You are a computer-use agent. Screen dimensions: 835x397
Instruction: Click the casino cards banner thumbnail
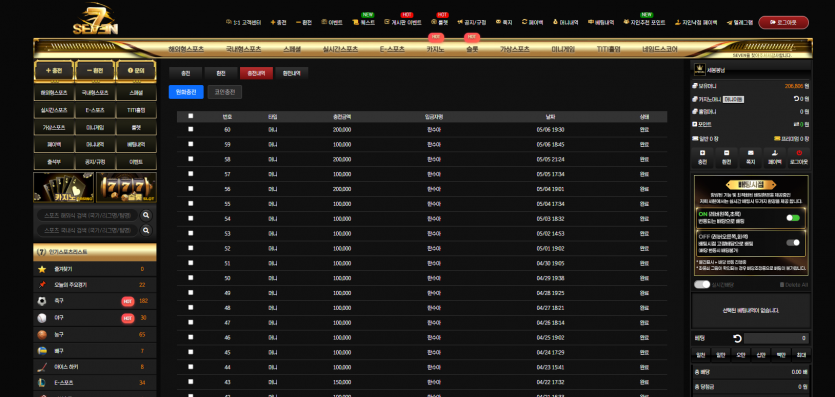pyautogui.click(x=63, y=187)
